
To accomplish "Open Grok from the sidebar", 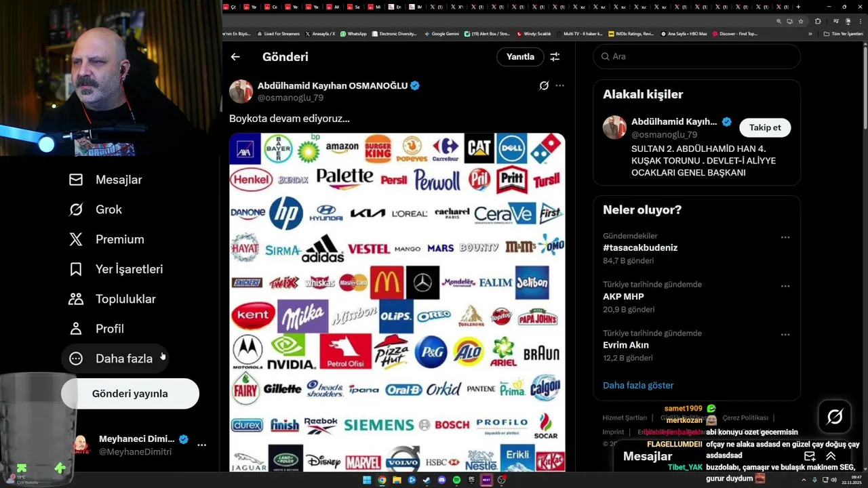I will point(95,209).
